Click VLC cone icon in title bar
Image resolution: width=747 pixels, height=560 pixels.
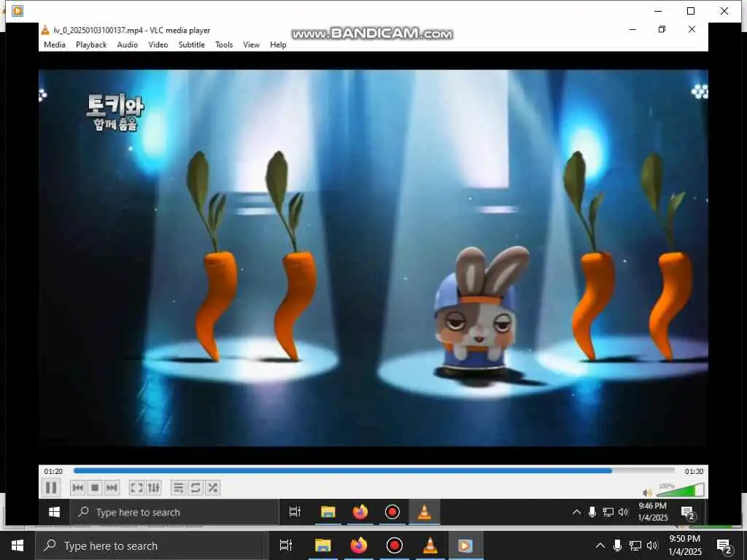[45, 30]
